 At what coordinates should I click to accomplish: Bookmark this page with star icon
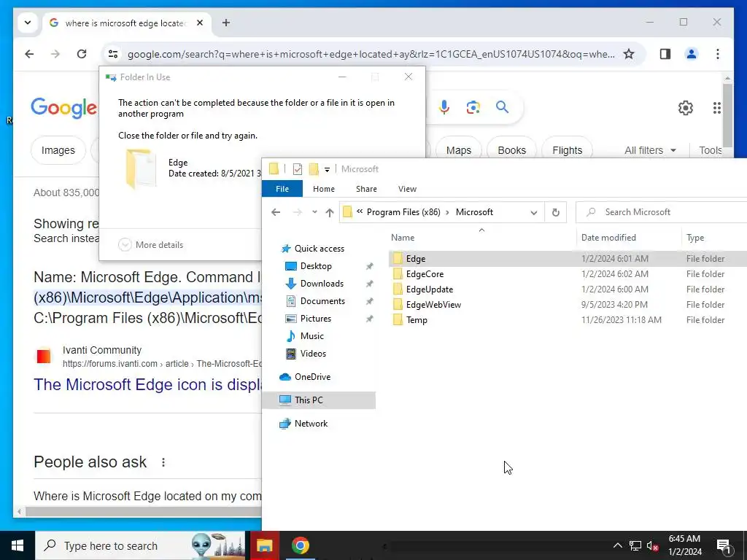629,54
